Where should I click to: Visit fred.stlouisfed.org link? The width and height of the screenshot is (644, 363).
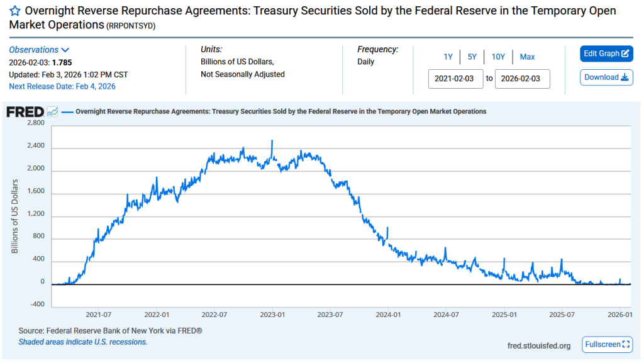pyautogui.click(x=538, y=345)
